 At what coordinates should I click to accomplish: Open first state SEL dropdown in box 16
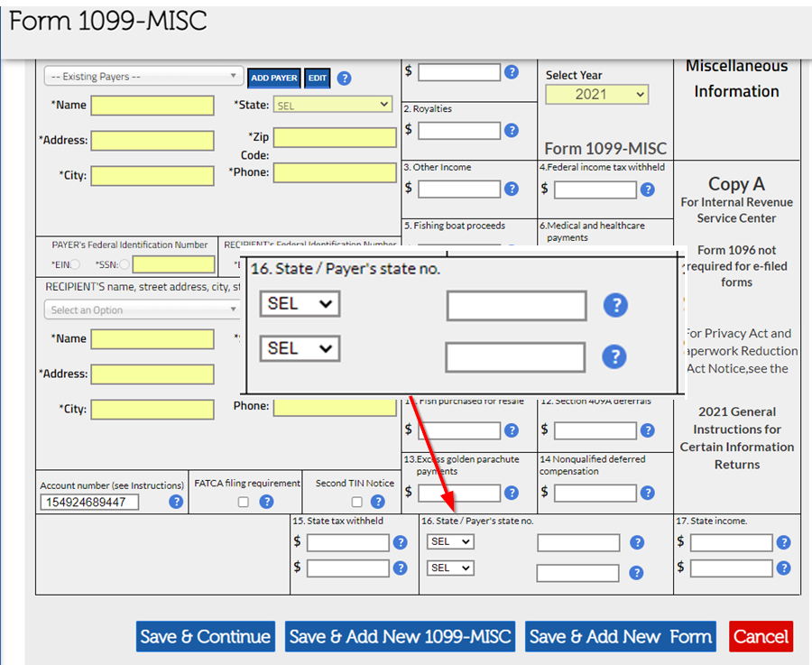pos(450,542)
